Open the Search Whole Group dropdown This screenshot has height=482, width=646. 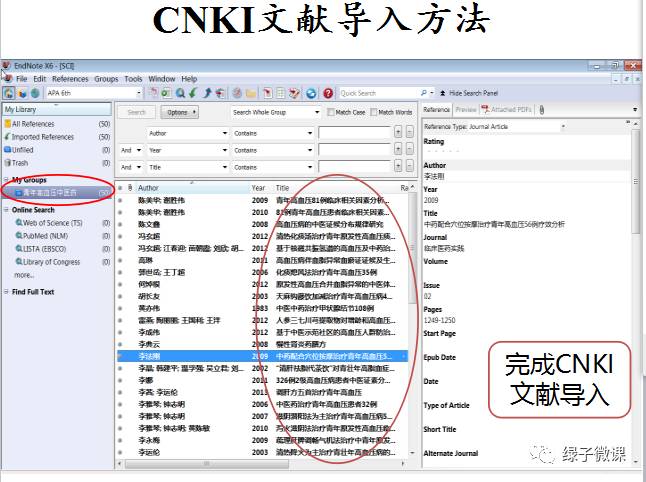click(276, 112)
